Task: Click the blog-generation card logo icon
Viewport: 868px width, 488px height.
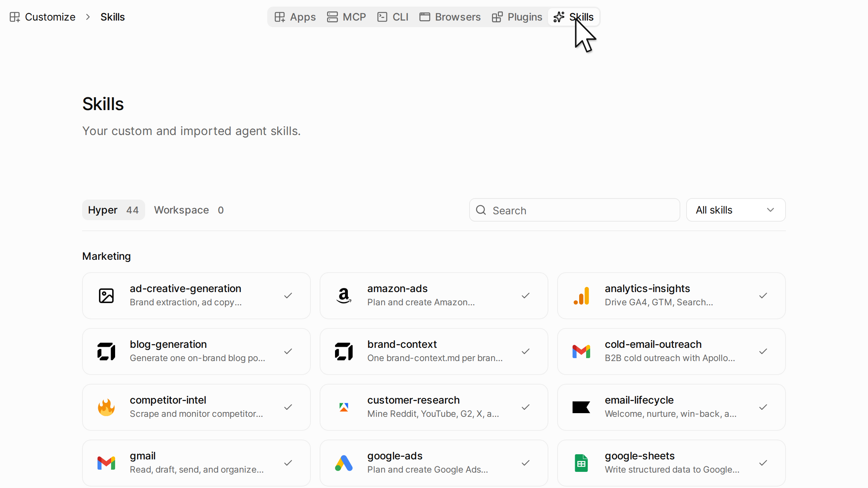Action: 106,352
